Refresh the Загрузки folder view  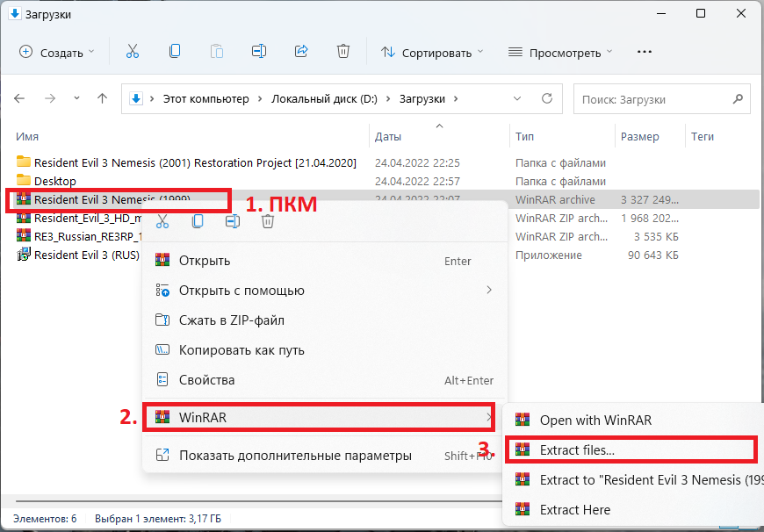point(547,99)
